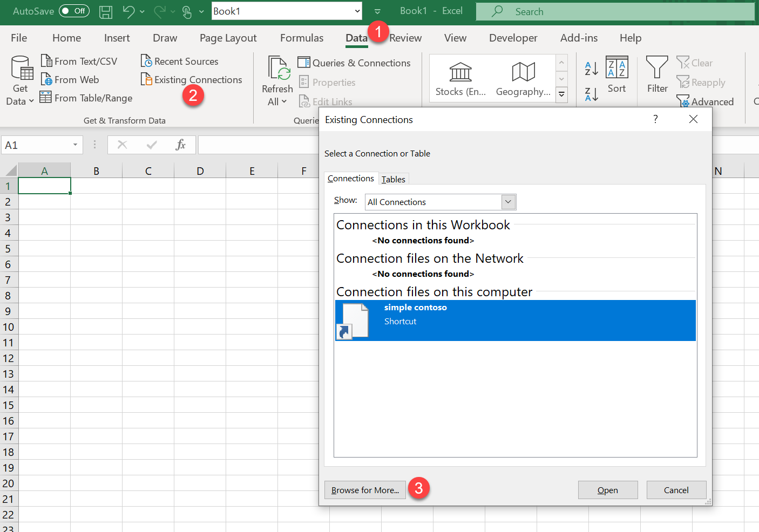Select the Geography data type
The image size is (759, 532).
523,79
